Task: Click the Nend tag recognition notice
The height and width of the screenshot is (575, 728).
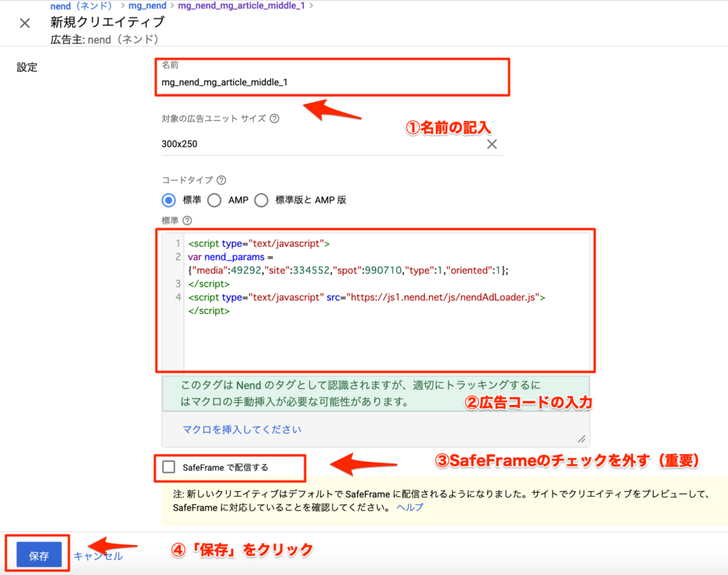Action: 375,394
